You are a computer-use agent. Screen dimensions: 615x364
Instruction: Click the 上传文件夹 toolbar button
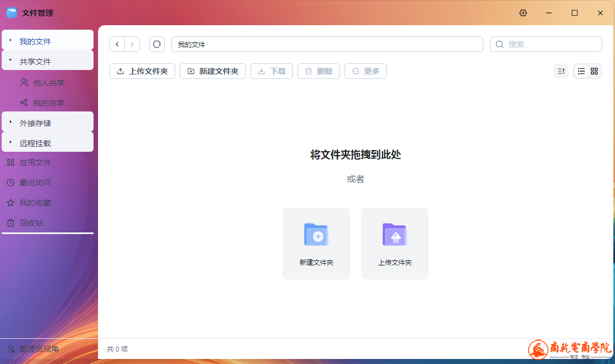pos(142,71)
